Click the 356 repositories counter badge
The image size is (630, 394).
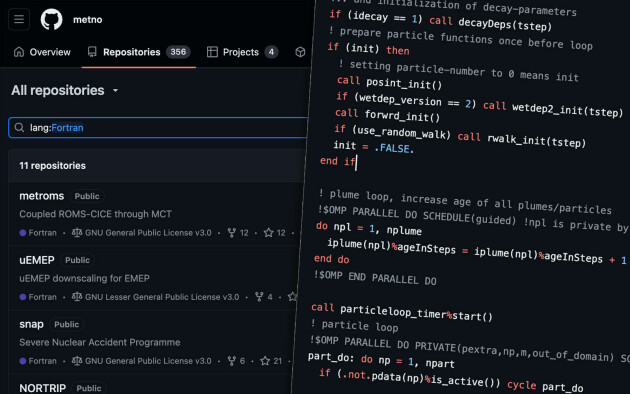178,52
